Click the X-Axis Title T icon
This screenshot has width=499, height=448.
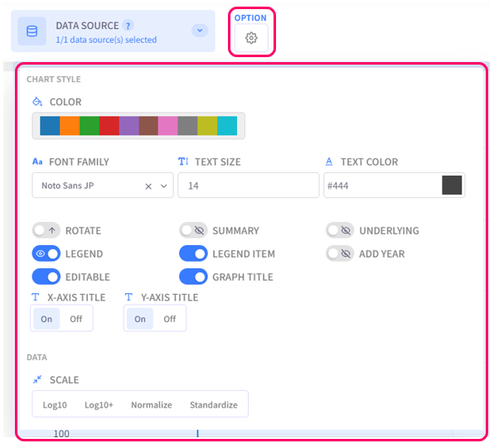pos(36,297)
